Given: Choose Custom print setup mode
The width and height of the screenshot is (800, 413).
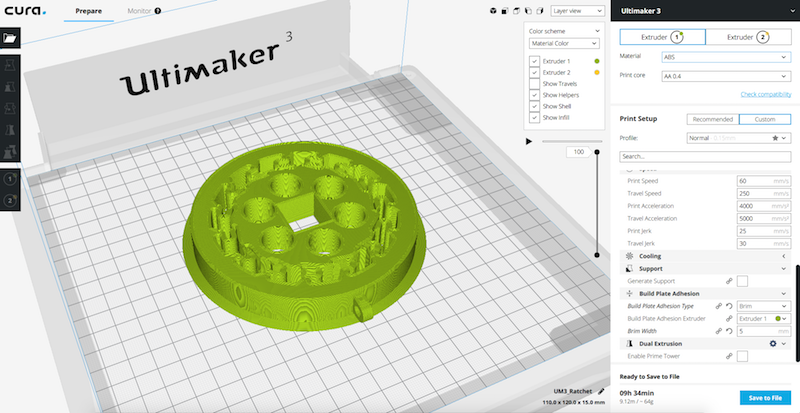Looking at the screenshot, I should 765,119.
